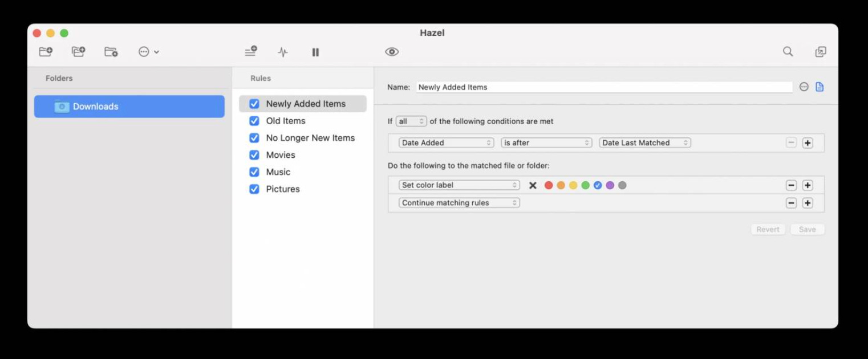The width and height of the screenshot is (868, 359).
Task: Toggle the Pictures rule checkbox
Action: [254, 189]
